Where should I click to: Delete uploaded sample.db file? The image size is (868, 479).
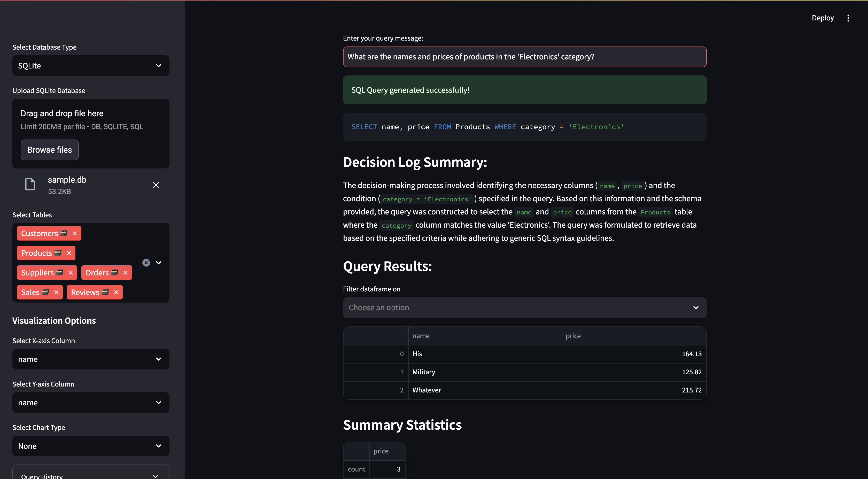pyautogui.click(x=156, y=185)
